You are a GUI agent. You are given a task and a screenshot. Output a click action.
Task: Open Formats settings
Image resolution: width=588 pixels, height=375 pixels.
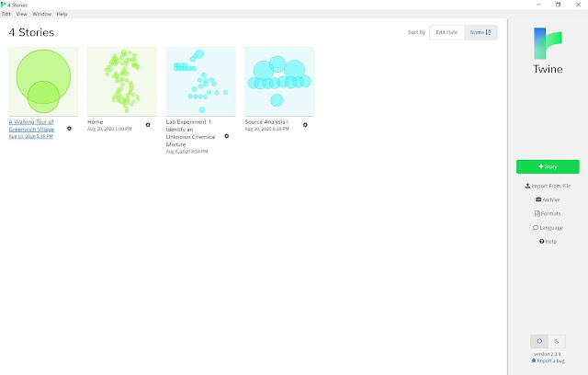coord(548,214)
